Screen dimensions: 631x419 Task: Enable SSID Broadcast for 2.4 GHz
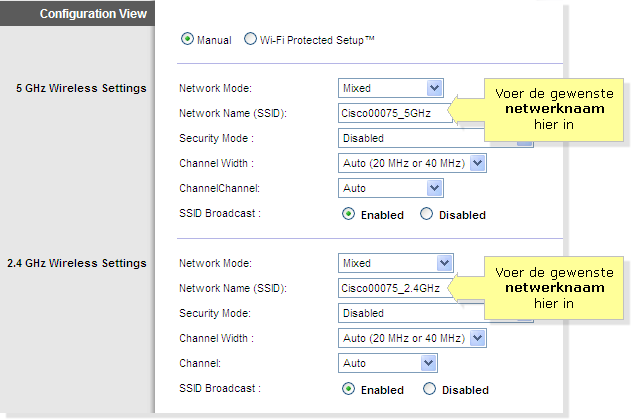[348, 389]
